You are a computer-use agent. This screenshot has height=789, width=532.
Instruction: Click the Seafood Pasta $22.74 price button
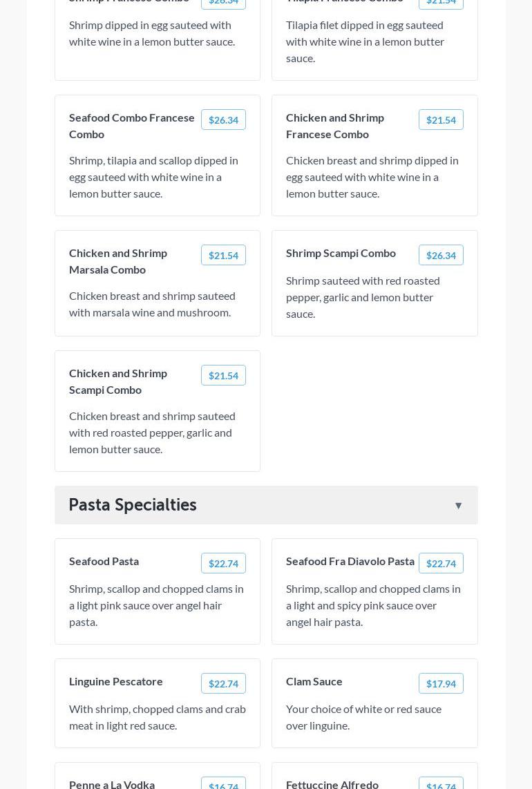(x=223, y=564)
